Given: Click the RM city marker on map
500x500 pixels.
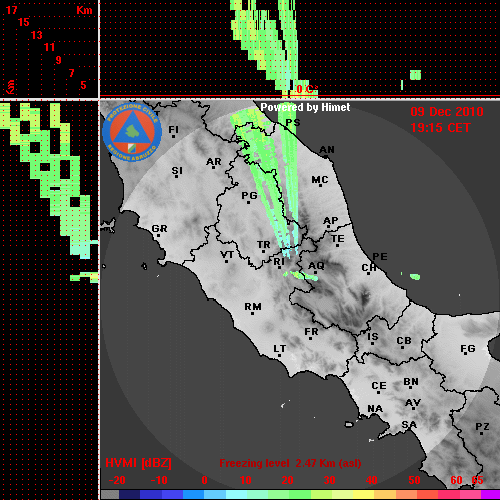Looking at the screenshot, I should click(x=252, y=313).
